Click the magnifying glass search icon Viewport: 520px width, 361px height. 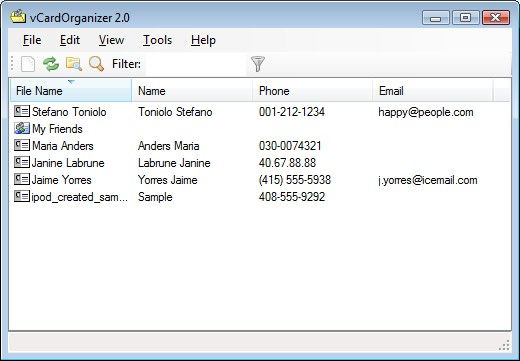tap(96, 64)
